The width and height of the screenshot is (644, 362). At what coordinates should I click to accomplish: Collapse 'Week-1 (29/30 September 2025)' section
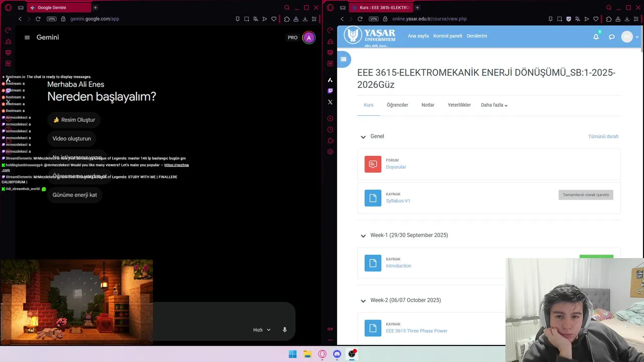(363, 235)
